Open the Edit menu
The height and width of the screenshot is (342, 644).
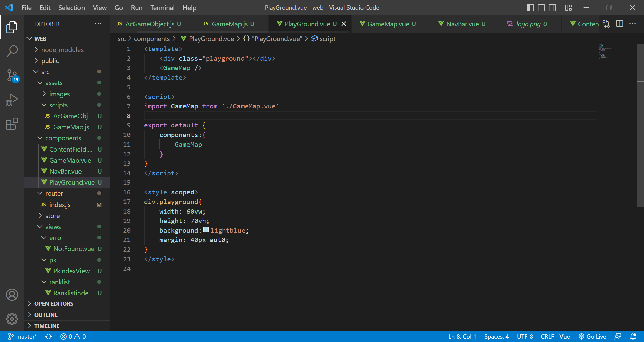(x=45, y=7)
